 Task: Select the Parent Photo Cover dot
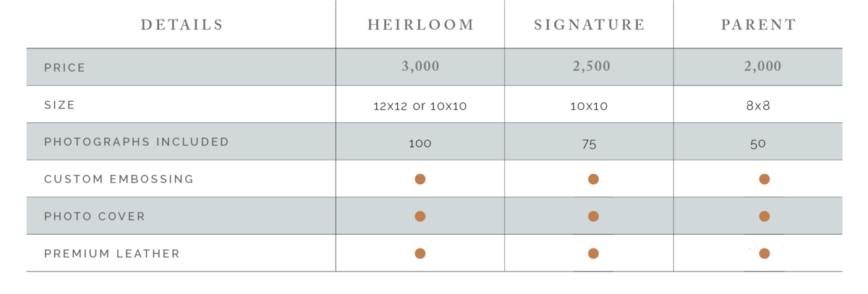click(x=765, y=216)
